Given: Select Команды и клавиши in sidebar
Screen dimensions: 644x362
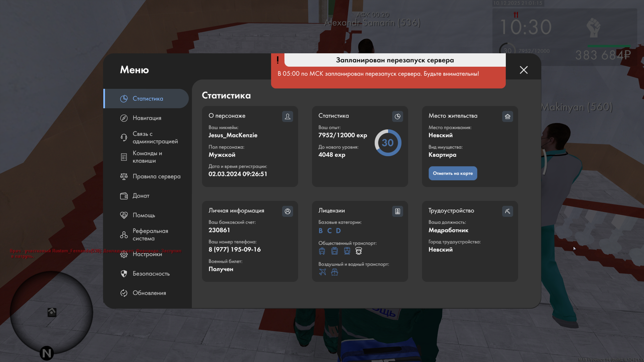Looking at the screenshot, I should [x=147, y=157].
